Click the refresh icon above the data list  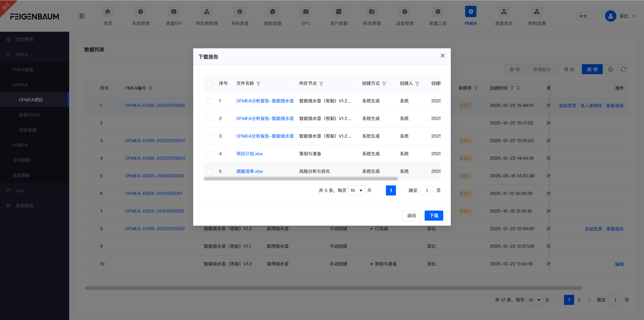click(x=623, y=69)
